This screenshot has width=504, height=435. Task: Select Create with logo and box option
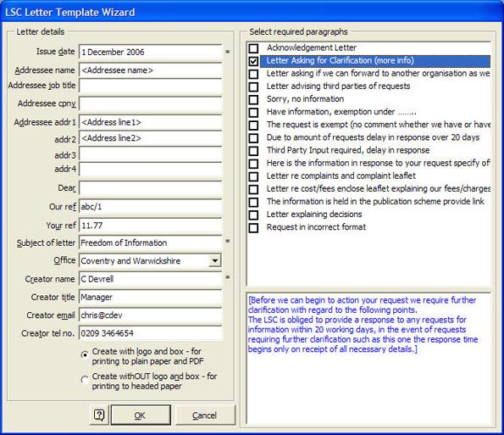click(x=85, y=355)
